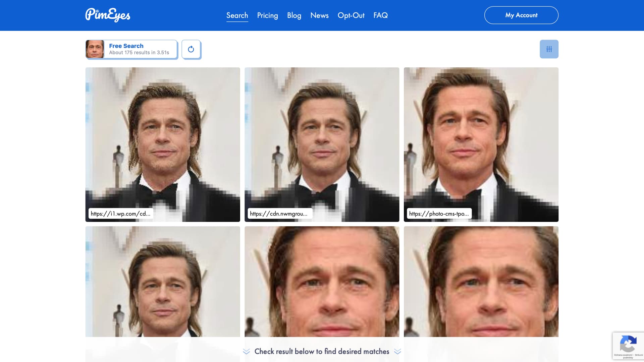The image size is (644, 362).
Task: Click the Pricing navigation link
Action: [267, 15]
